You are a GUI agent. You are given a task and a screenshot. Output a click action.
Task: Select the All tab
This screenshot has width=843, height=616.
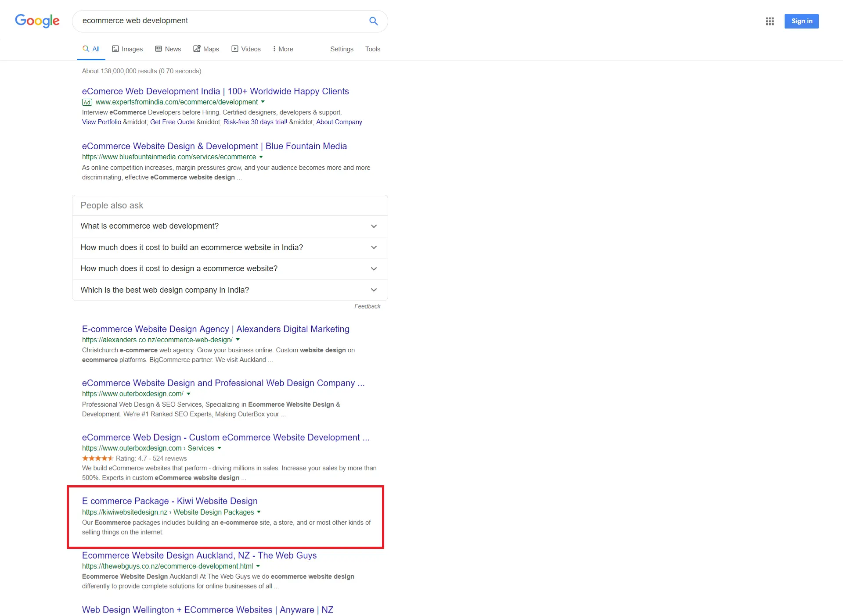(x=91, y=49)
